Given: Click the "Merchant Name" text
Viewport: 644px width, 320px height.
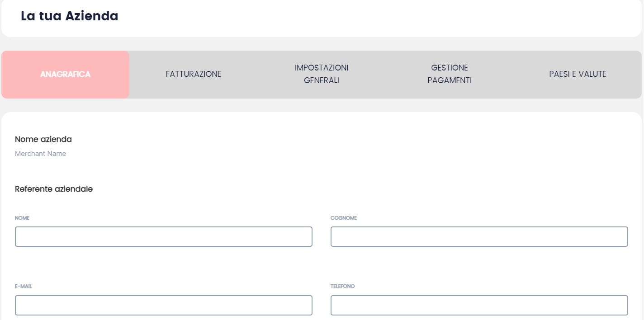Looking at the screenshot, I should 40,154.
